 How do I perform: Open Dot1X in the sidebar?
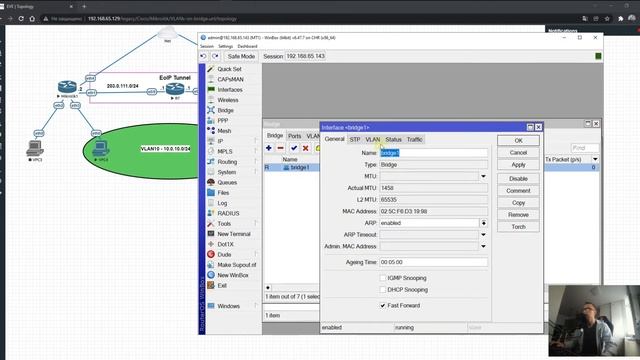coord(225,244)
